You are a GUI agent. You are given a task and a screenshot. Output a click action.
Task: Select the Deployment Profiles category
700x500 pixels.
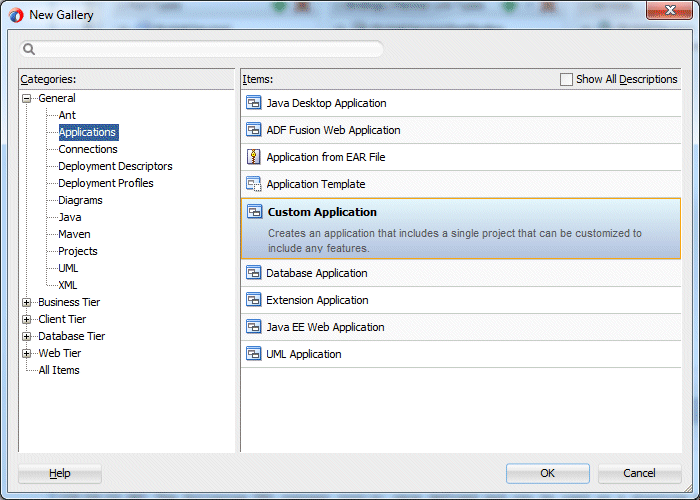tap(106, 183)
